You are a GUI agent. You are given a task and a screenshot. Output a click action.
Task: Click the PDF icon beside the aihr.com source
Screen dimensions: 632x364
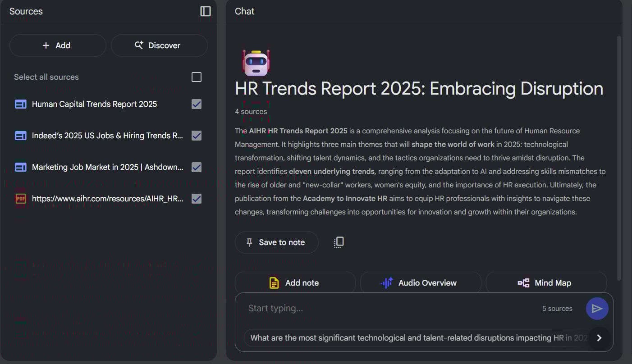point(21,199)
